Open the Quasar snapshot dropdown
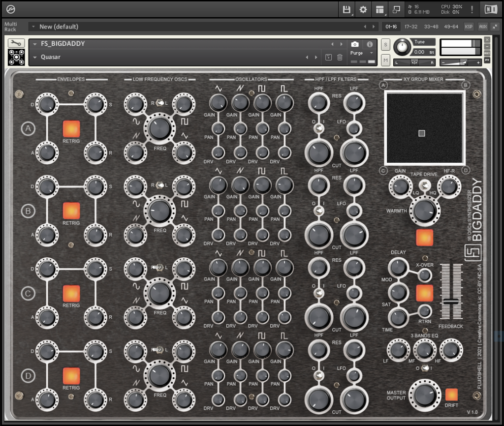 (35, 57)
